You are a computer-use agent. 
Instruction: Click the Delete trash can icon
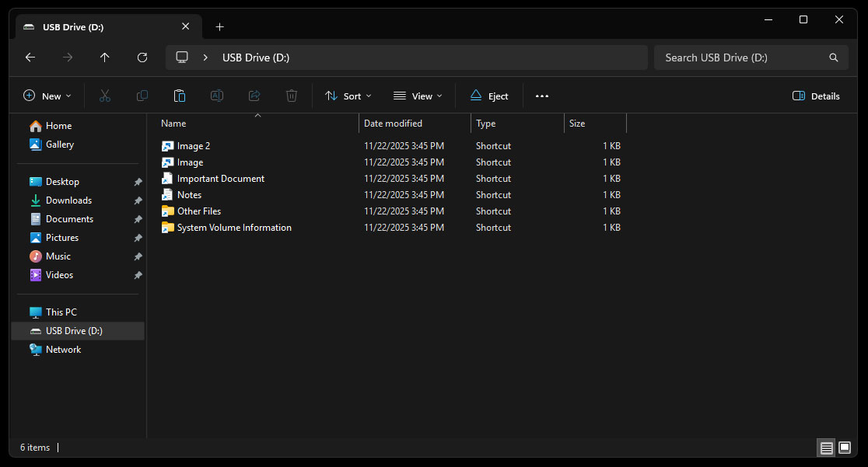click(x=292, y=96)
